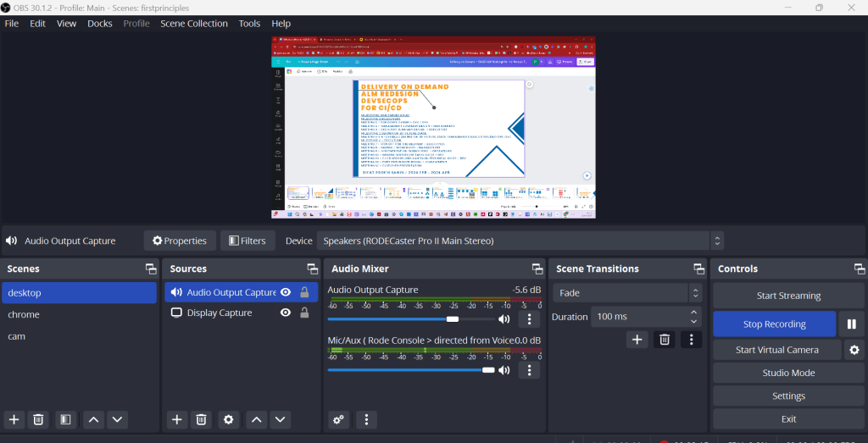Open scene filters icon in Scenes dock
The image size is (868, 443).
coord(65,420)
